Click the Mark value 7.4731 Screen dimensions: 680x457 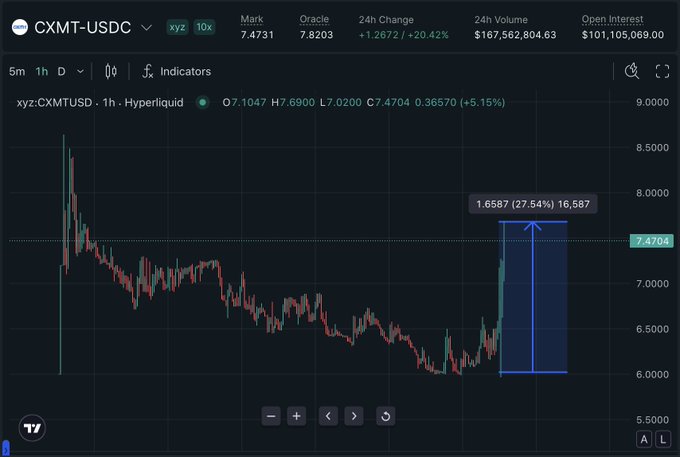(257, 35)
